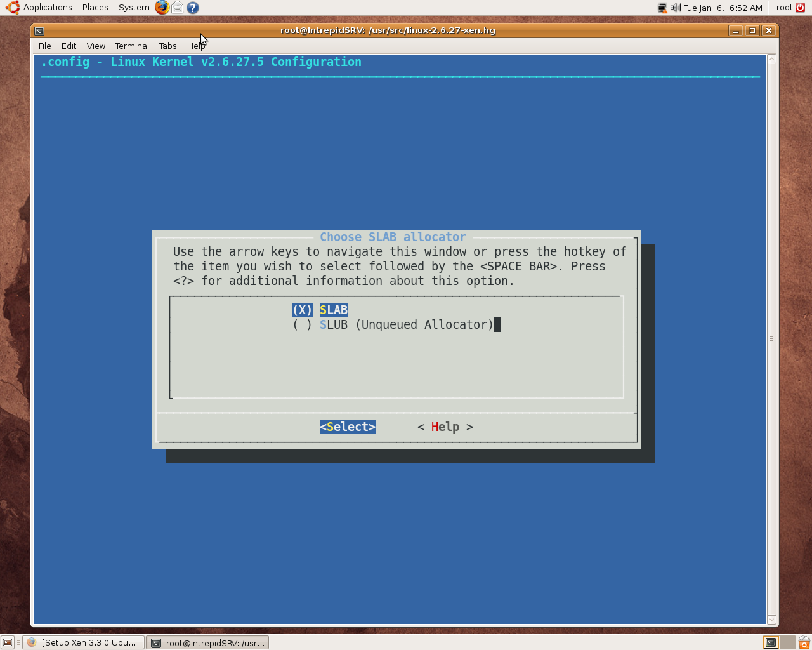
Task: Click the red power button next to root
Action: coord(800,8)
